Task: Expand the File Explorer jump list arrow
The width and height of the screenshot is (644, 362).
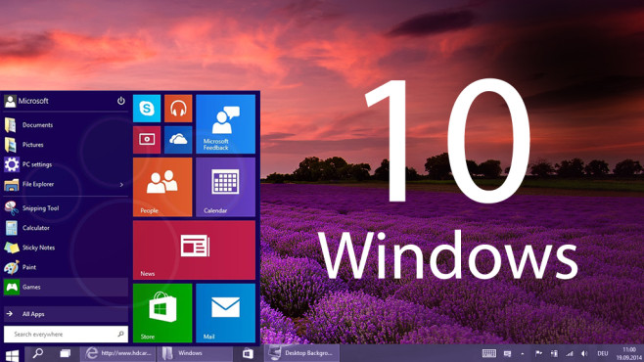Action: [x=121, y=185]
